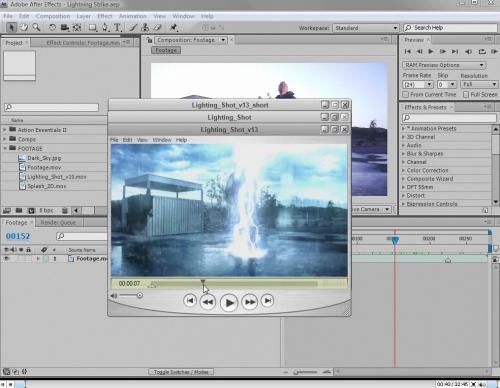500x388 pixels.
Task: Open the RAM Preview Options dropdown
Action: (444, 65)
